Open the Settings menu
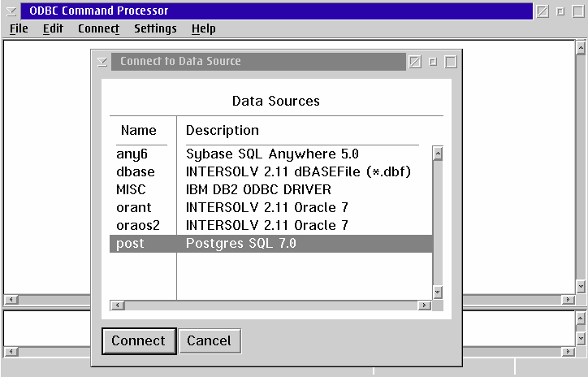 (x=155, y=28)
